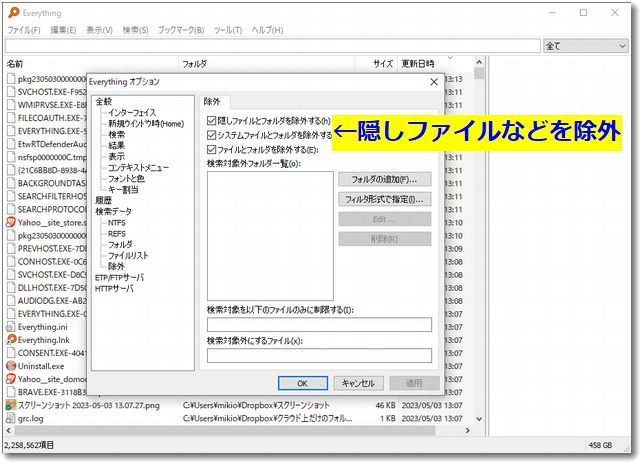The image size is (640, 462).
Task: Select 結果 in options tree
Action: coord(117,145)
